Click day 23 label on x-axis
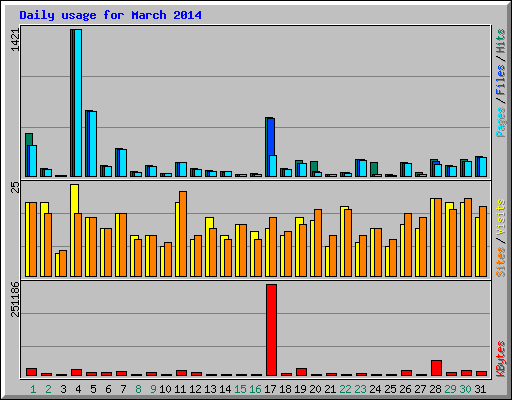 pos(360,389)
